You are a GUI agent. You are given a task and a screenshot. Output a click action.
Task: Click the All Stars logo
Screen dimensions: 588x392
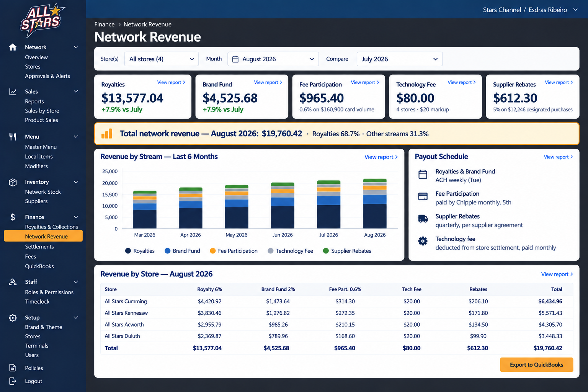pyautogui.click(x=42, y=20)
